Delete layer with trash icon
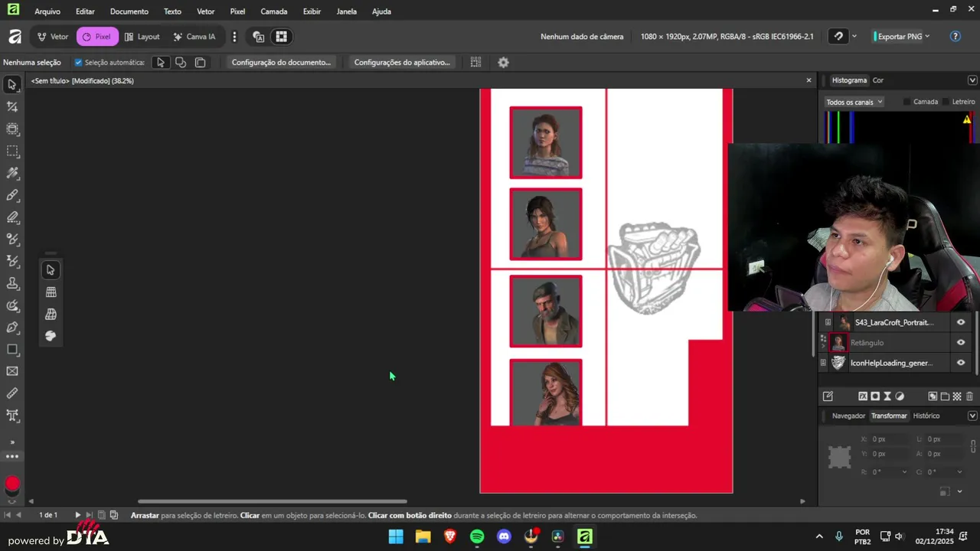The height and width of the screenshot is (551, 980). [x=969, y=396]
